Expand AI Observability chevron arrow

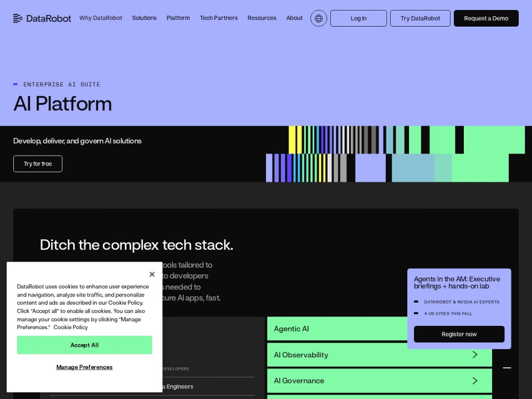(x=475, y=355)
